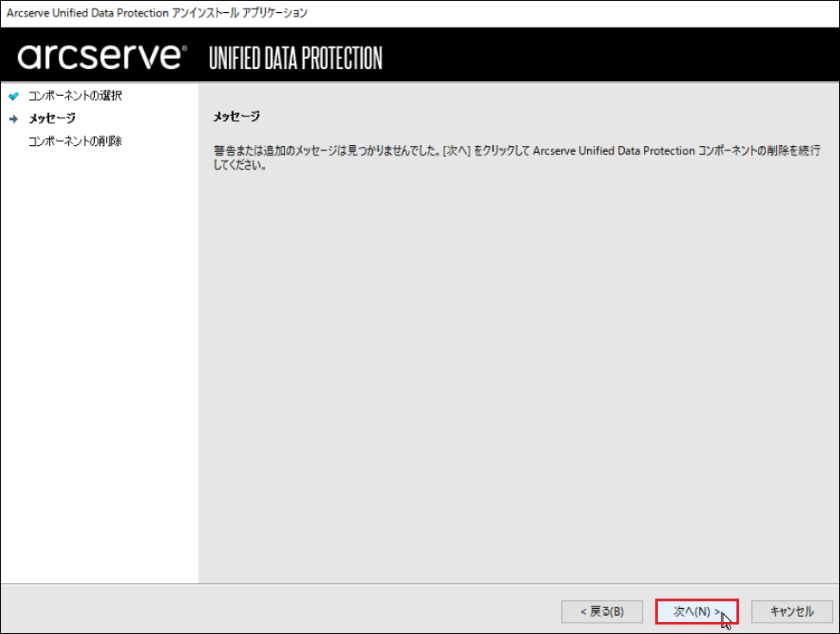
Task: Go back with the 戻る(B) button
Action: pos(602,612)
